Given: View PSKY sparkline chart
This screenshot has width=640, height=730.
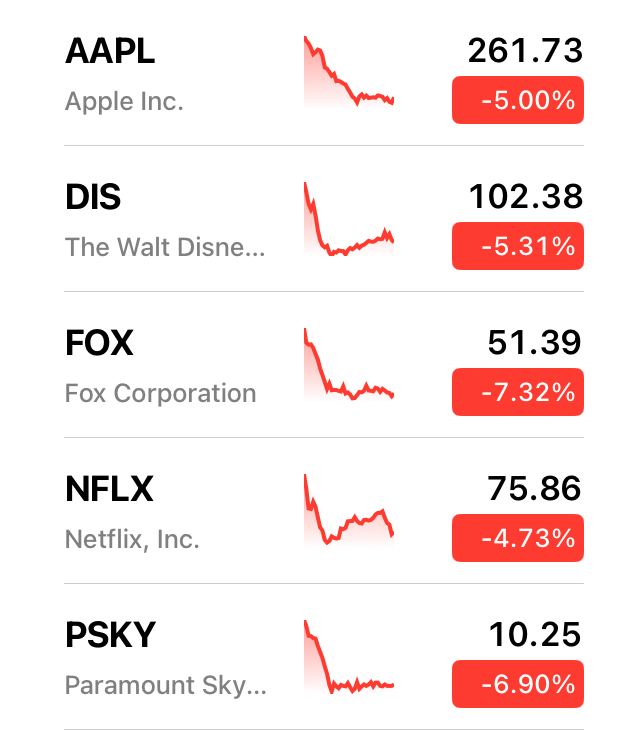Looking at the screenshot, I should tap(349, 657).
